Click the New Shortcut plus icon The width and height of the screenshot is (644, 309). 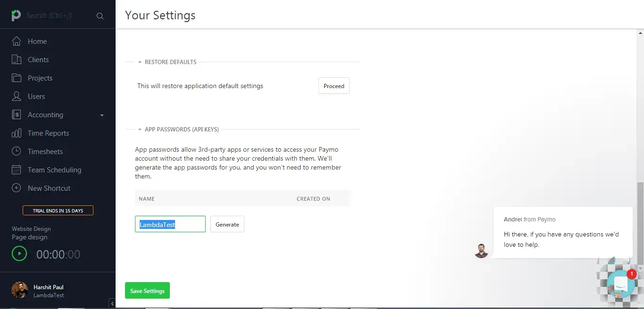pyautogui.click(x=16, y=188)
